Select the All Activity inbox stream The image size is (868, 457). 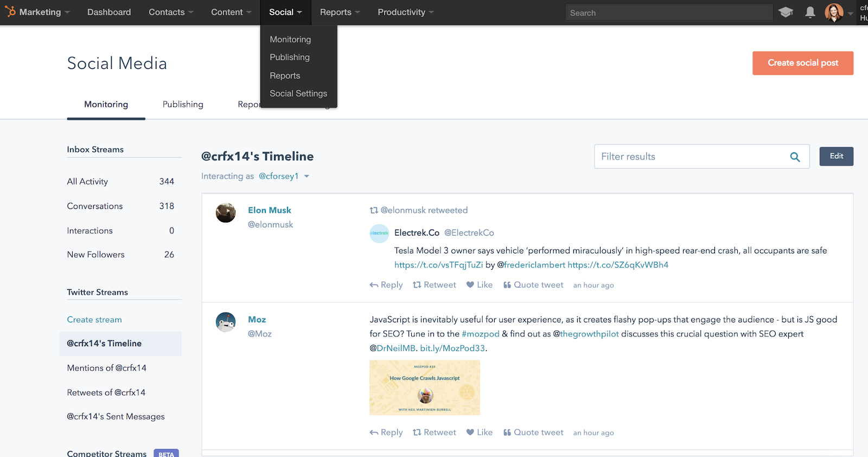point(120,181)
